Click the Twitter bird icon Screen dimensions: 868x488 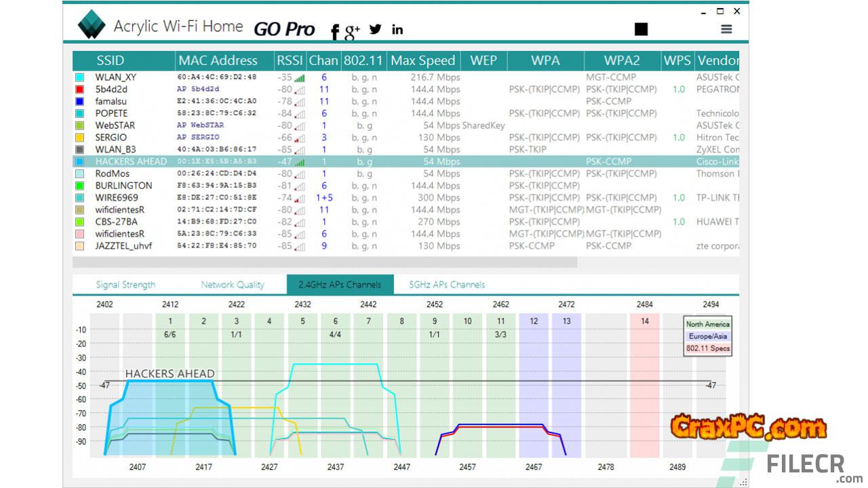[x=375, y=29]
